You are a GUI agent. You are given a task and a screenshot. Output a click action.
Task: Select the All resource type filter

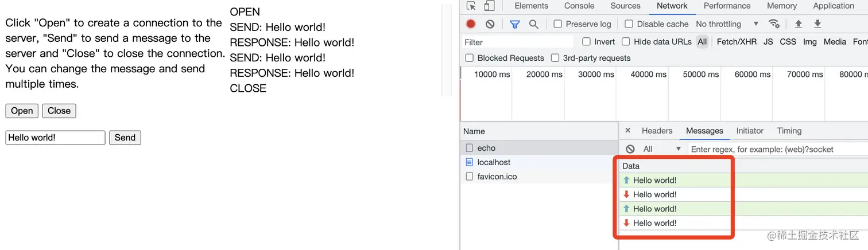702,42
